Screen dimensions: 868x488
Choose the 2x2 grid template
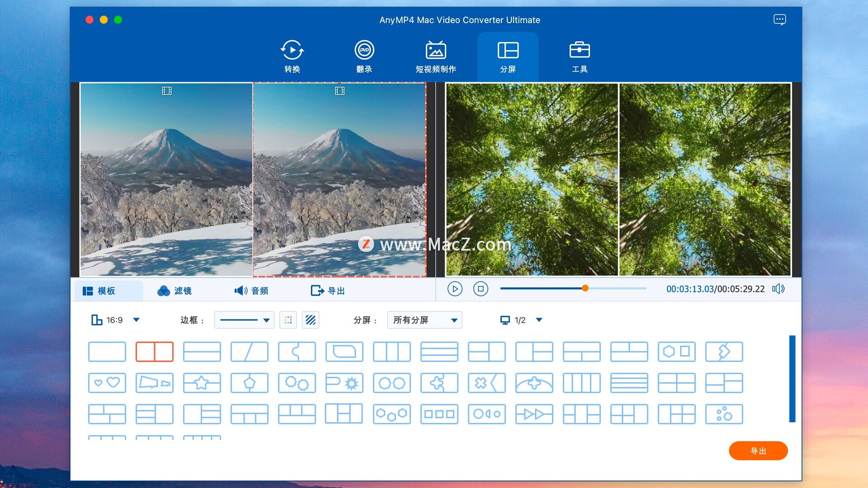677,383
